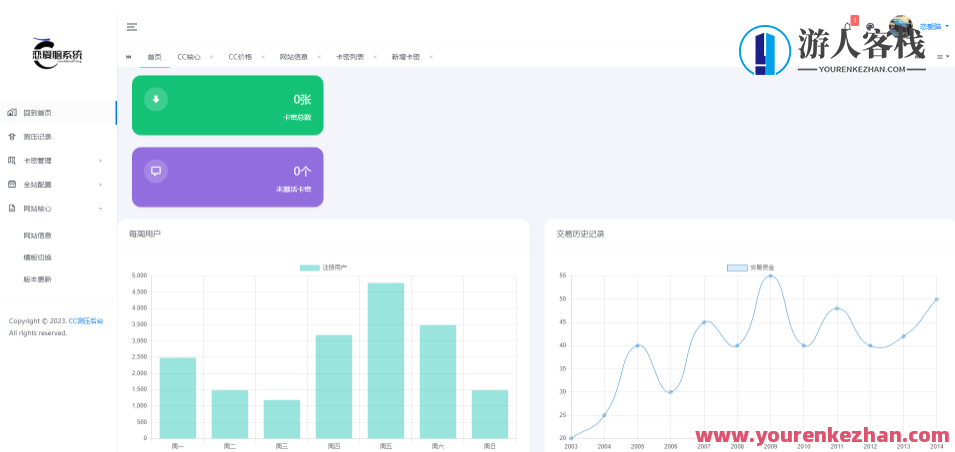Click the tab-bar scroll-left icon
The image size is (955, 452).
coord(129,57)
